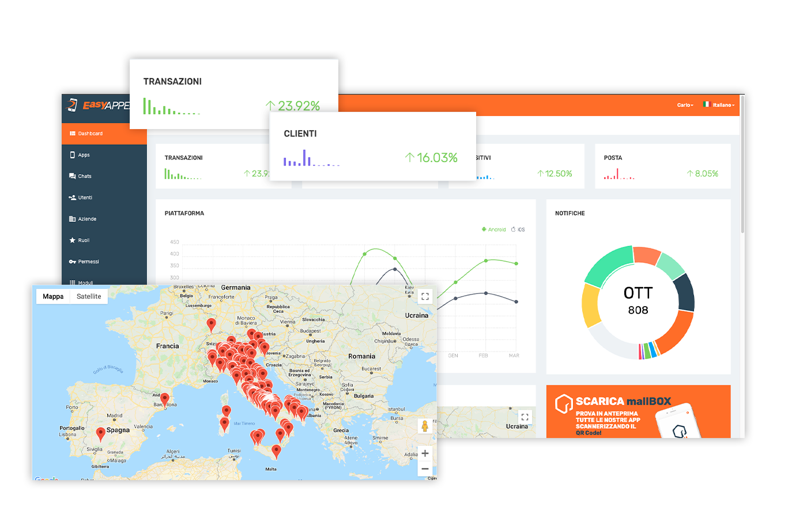This screenshot has height=532, width=807.
Task: Click the Android data point above MAR
Action: click(x=516, y=263)
